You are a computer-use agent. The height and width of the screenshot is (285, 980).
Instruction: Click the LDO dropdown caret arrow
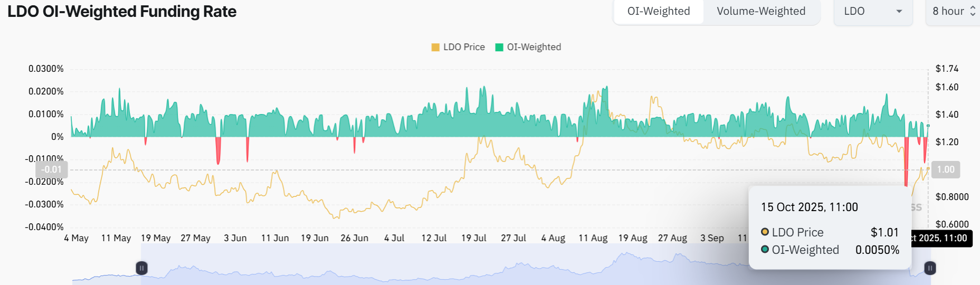899,11
